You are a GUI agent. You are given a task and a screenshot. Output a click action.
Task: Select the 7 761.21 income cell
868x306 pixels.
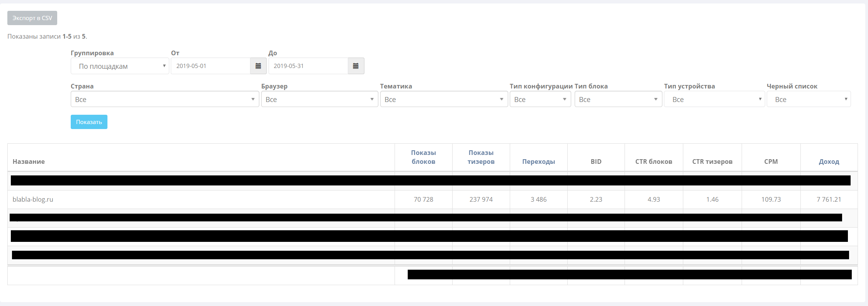tap(829, 199)
